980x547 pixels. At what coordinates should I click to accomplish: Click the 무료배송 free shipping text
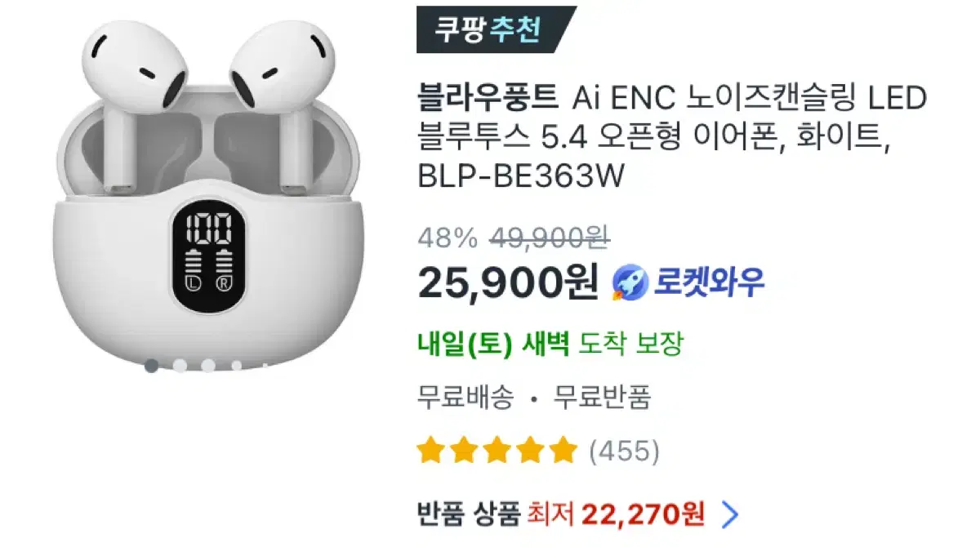point(465,398)
